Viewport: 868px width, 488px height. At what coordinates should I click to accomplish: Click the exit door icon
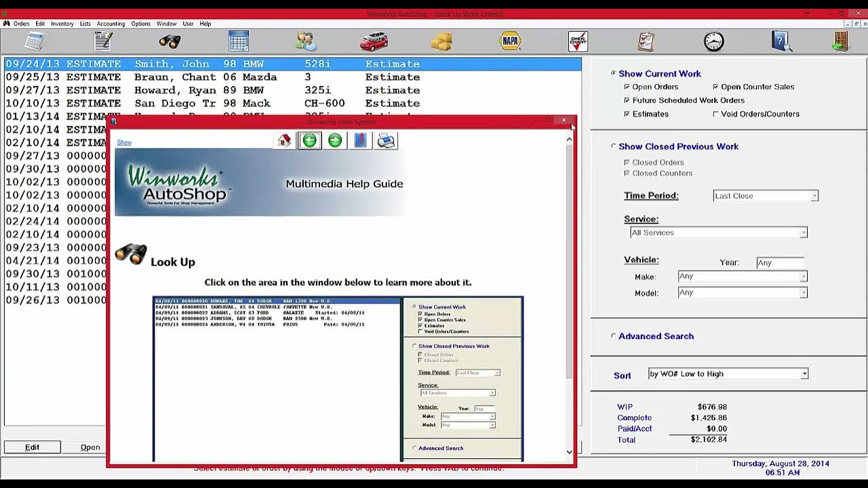coord(841,41)
